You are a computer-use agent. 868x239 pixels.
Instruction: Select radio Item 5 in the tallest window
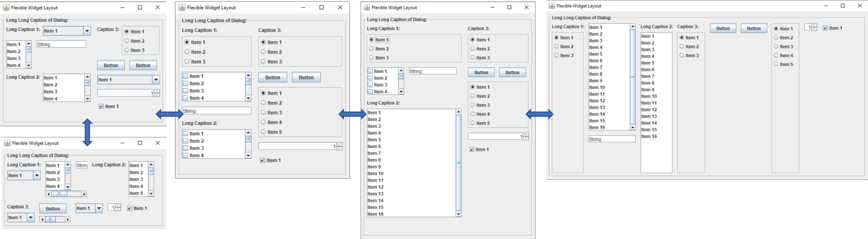(473, 123)
